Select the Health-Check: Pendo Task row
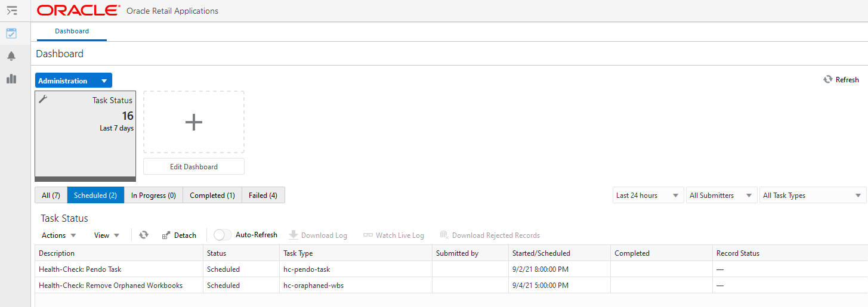This screenshot has height=307, width=868. coord(451,269)
